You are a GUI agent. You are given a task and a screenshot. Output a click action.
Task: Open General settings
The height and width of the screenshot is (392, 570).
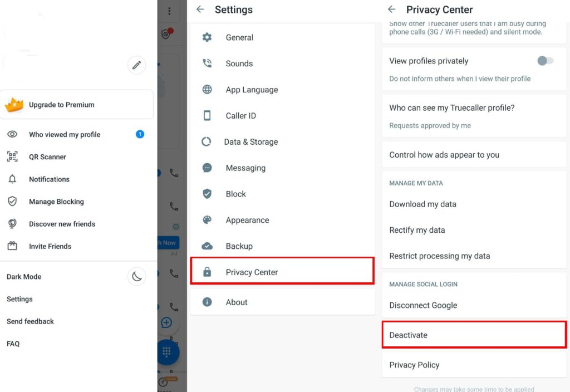pyautogui.click(x=282, y=37)
